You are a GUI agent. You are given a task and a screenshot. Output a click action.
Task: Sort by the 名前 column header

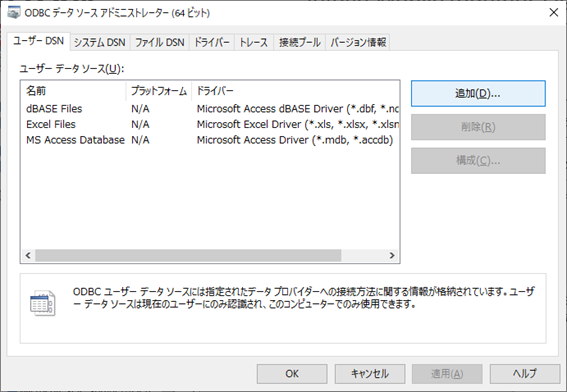tap(73, 90)
